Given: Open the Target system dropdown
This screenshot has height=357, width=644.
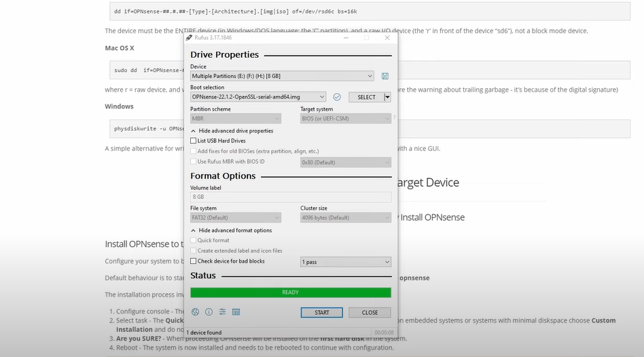Looking at the screenshot, I should pyautogui.click(x=346, y=119).
